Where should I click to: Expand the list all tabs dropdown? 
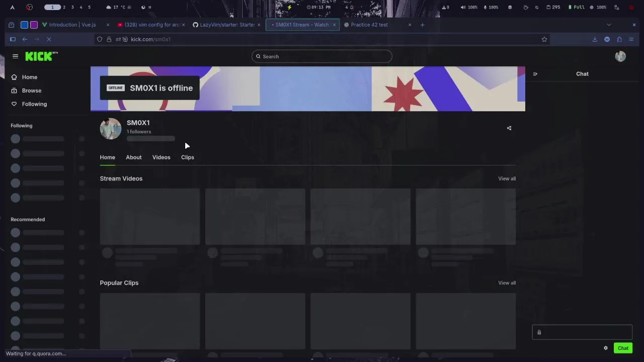pos(609,25)
